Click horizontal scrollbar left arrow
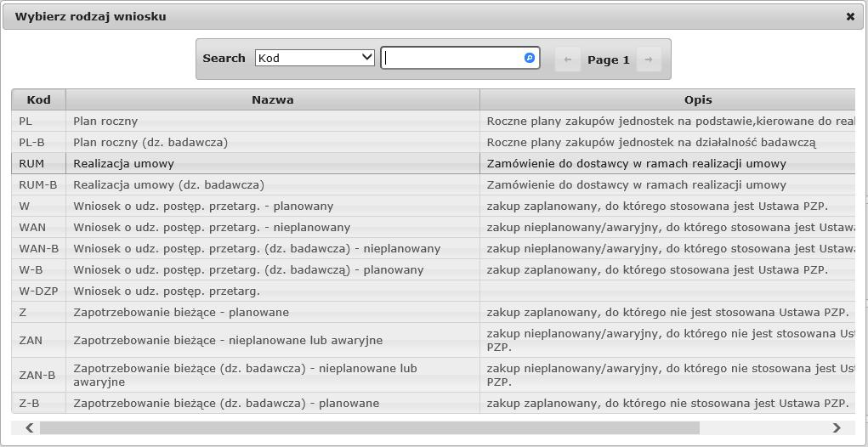This screenshot has width=868, height=447. [30, 427]
